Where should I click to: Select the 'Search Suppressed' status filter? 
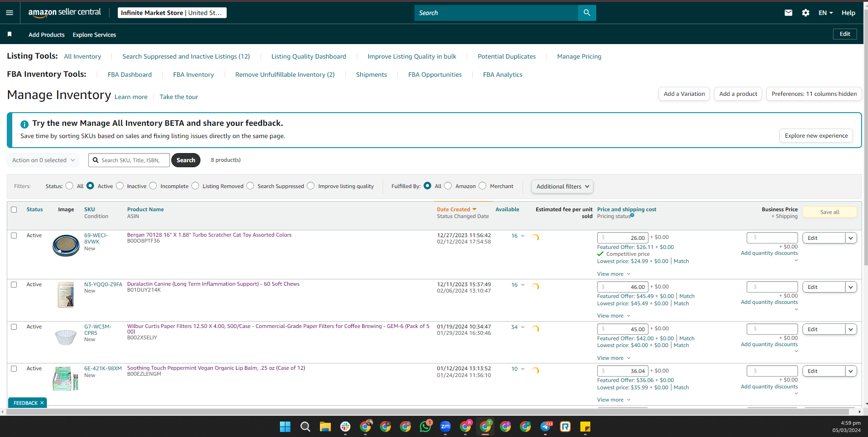(250, 186)
